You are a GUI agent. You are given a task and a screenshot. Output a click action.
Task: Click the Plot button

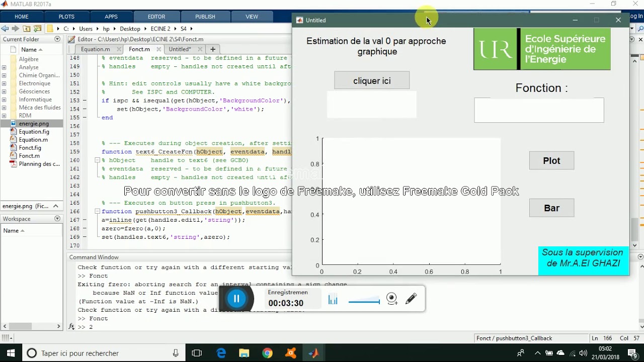tap(551, 161)
